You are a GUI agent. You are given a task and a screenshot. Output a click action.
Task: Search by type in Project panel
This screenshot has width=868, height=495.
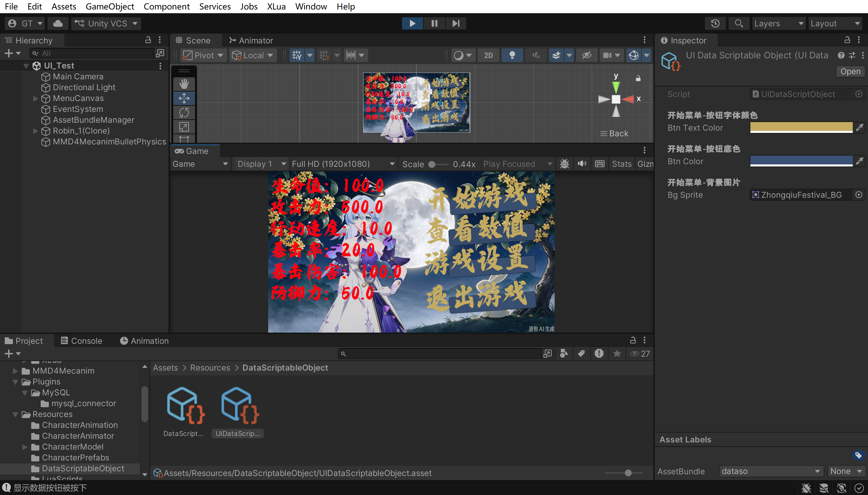point(564,354)
